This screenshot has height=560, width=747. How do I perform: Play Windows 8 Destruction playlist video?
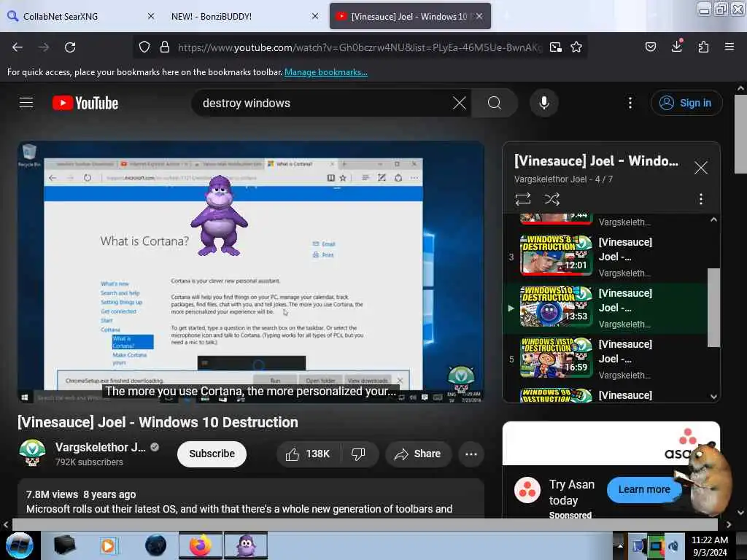[605, 257]
